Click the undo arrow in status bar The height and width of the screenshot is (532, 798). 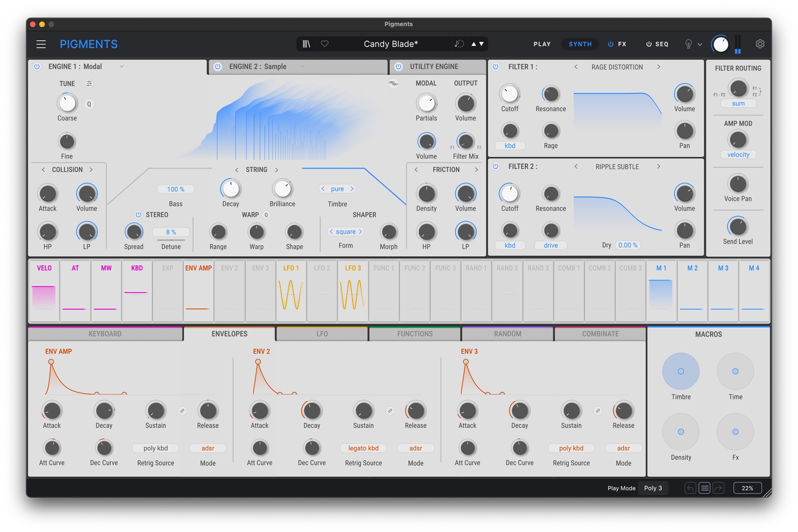point(690,488)
